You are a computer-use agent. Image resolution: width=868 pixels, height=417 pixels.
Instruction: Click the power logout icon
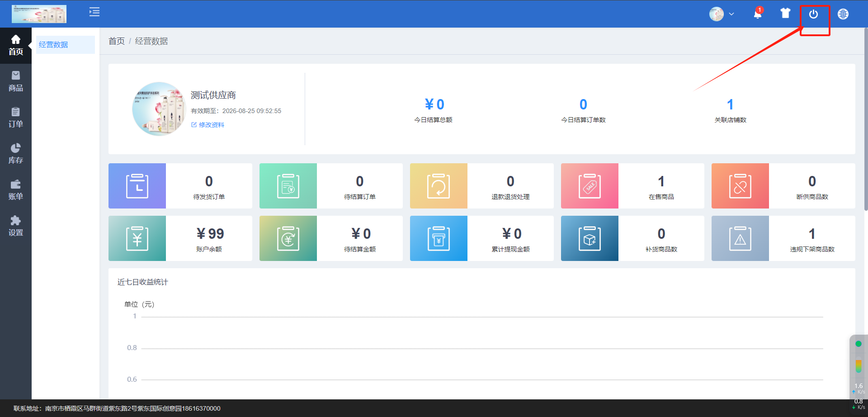[x=813, y=14]
